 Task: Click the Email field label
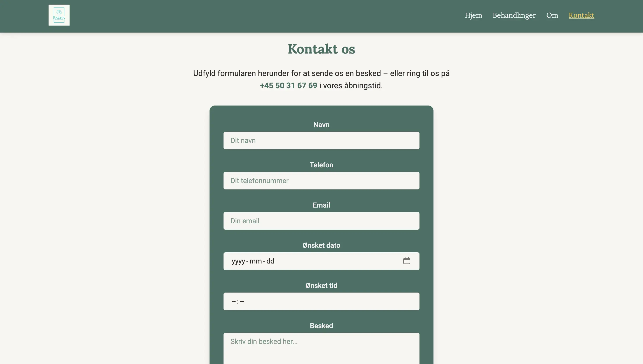tap(321, 205)
